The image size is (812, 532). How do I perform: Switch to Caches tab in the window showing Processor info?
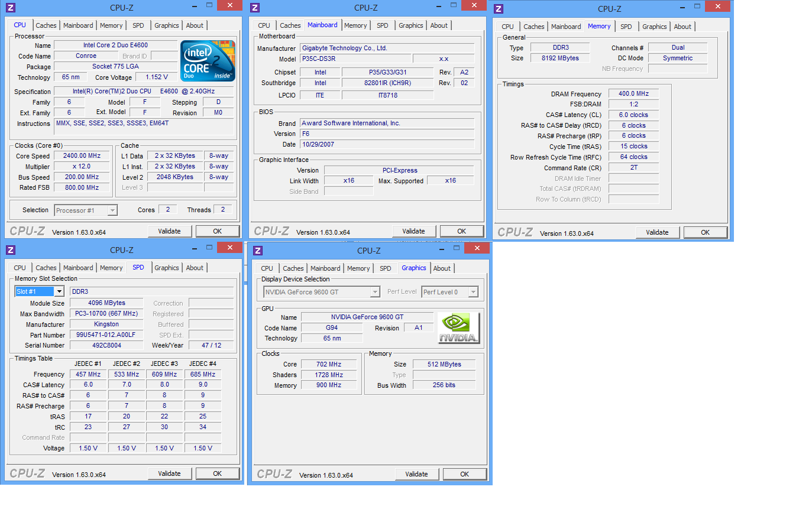pyautogui.click(x=46, y=25)
